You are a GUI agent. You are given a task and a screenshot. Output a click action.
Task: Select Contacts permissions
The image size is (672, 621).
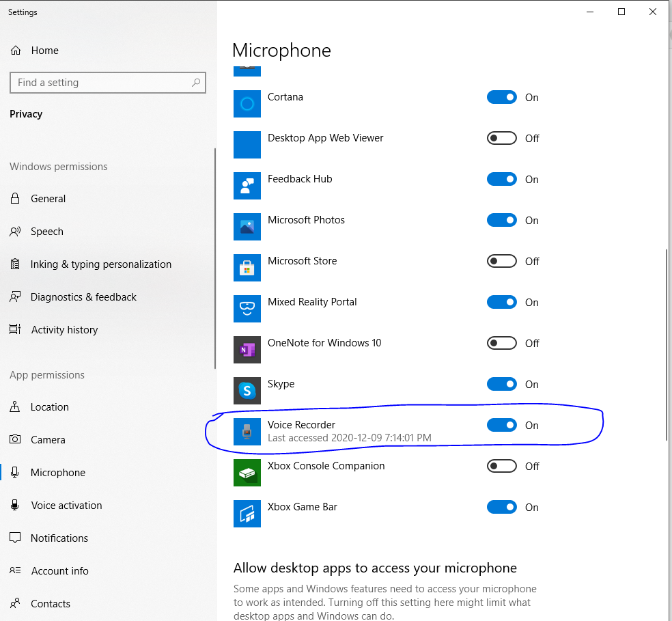[x=51, y=603]
